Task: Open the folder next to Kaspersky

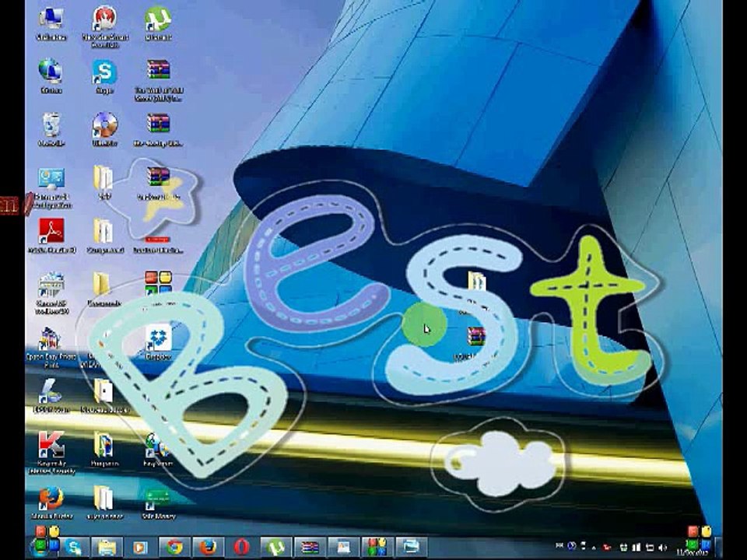Action: pyautogui.click(x=103, y=449)
